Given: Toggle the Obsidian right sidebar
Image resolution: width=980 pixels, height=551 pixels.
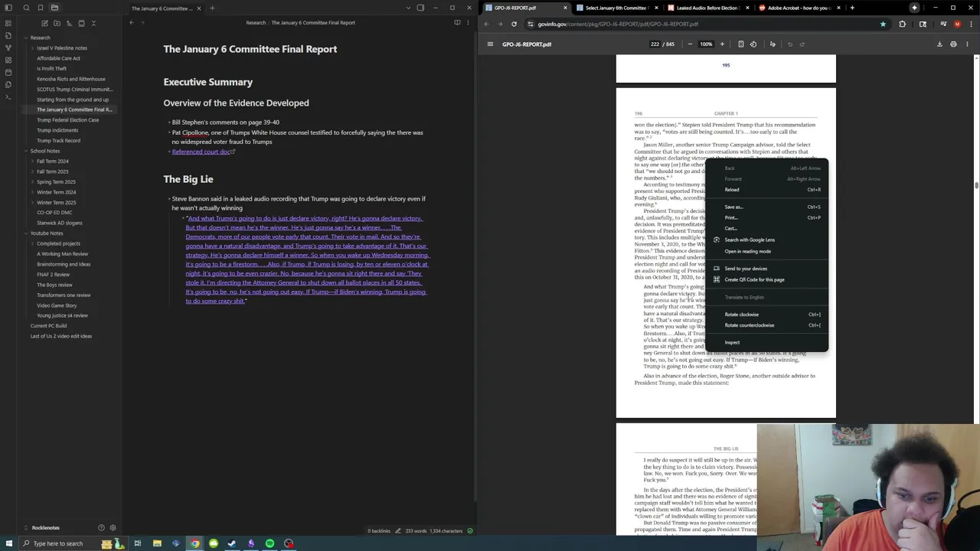Looking at the screenshot, I should click(x=420, y=8).
